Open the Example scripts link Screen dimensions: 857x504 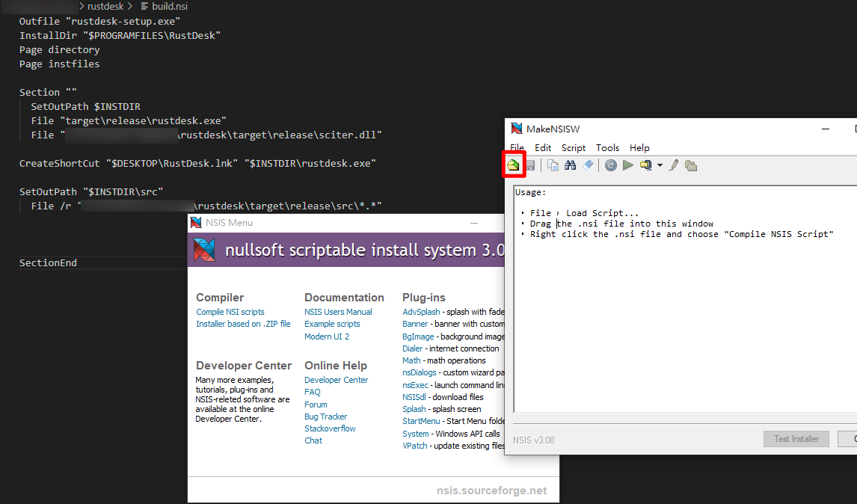pyautogui.click(x=332, y=324)
